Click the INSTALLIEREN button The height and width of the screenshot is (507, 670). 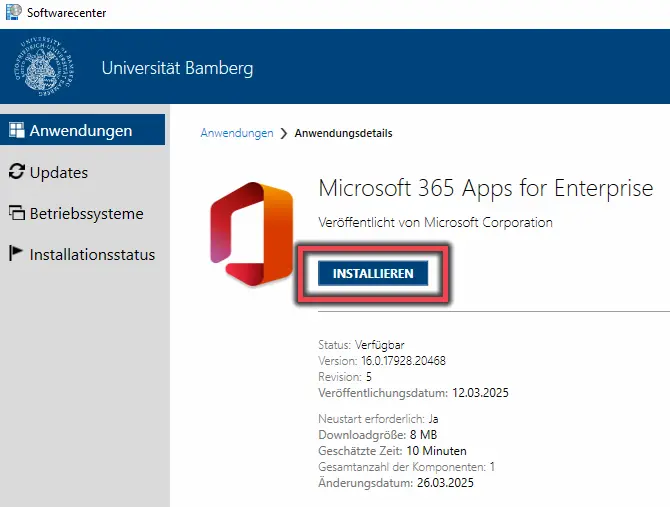point(373,273)
